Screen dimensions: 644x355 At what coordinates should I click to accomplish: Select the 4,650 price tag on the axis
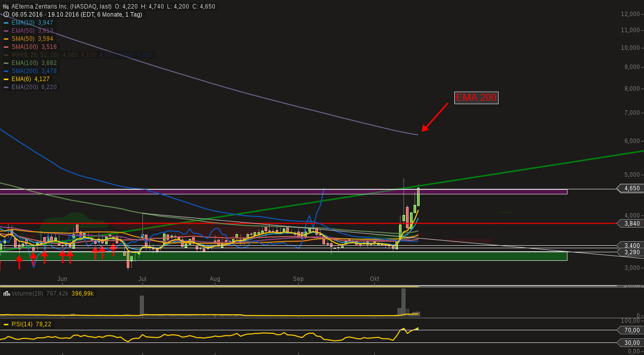point(630,189)
